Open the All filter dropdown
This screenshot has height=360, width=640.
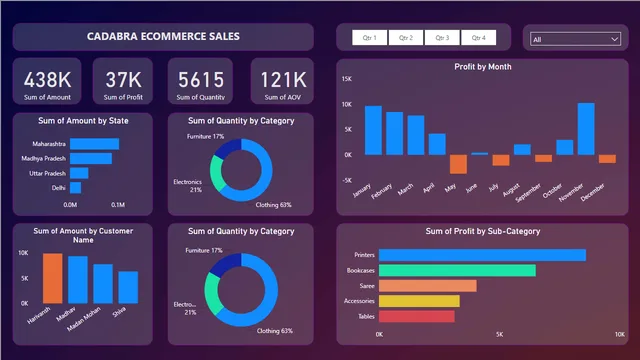(x=576, y=39)
